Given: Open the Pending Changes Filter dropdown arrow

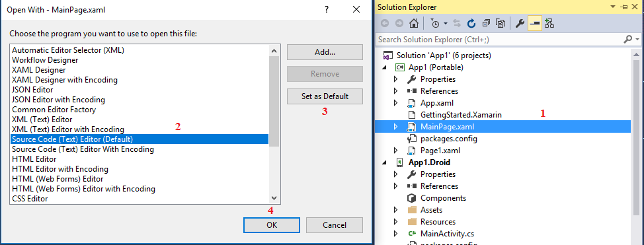Looking at the screenshot, I should (x=446, y=24).
